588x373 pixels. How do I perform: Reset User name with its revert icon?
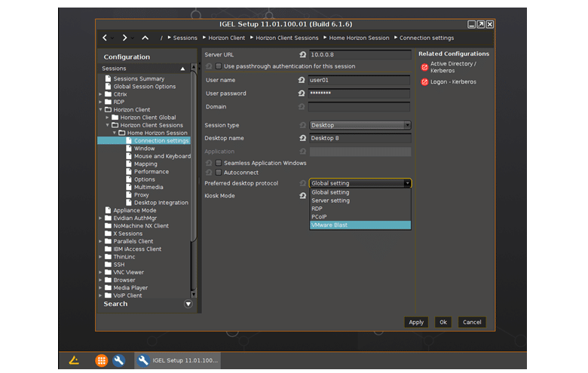click(x=302, y=80)
